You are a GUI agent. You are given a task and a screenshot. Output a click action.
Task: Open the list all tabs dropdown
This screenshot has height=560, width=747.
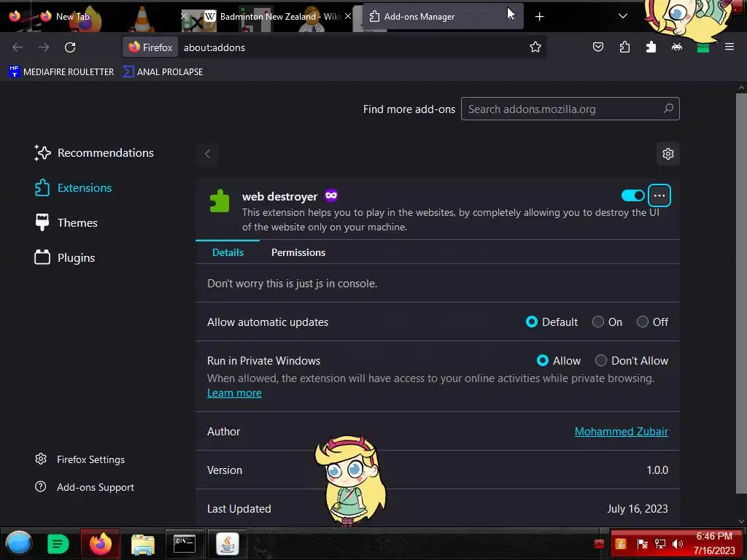point(623,16)
